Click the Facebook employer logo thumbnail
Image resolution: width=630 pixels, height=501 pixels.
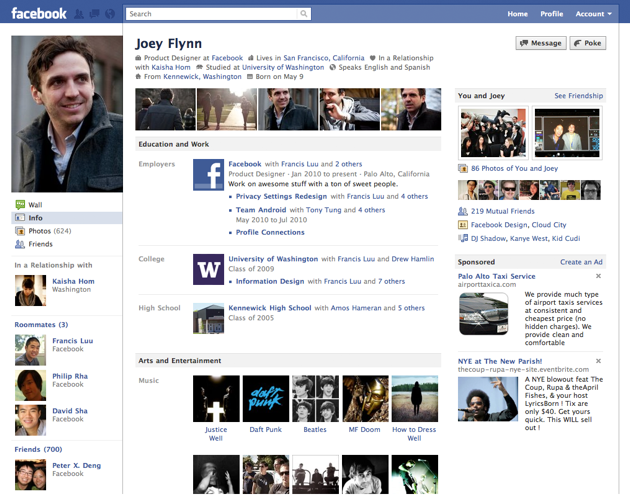(x=208, y=175)
